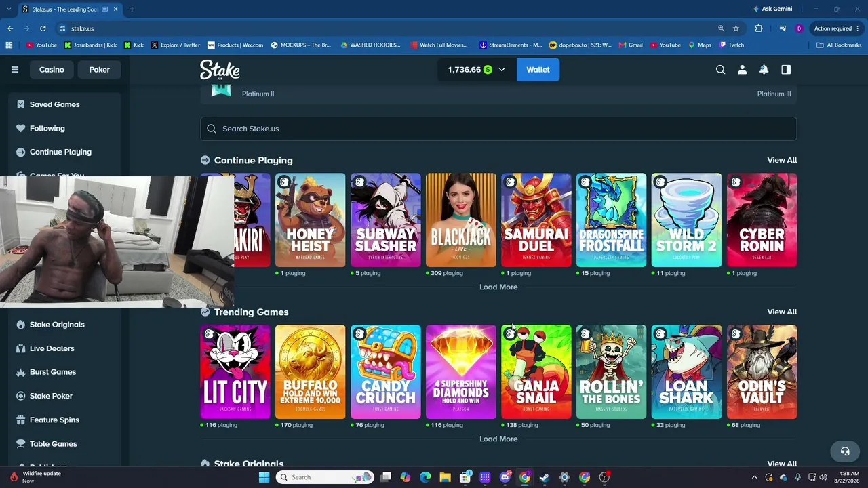Open site search via the magnifier icon
Screen dimensions: 868x488
pyautogui.click(x=720, y=70)
